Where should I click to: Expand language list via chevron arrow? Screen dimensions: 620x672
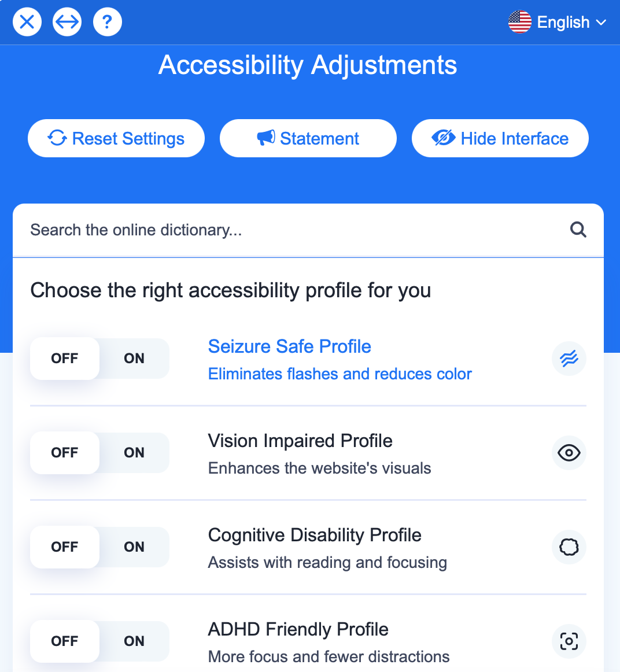[x=601, y=23]
